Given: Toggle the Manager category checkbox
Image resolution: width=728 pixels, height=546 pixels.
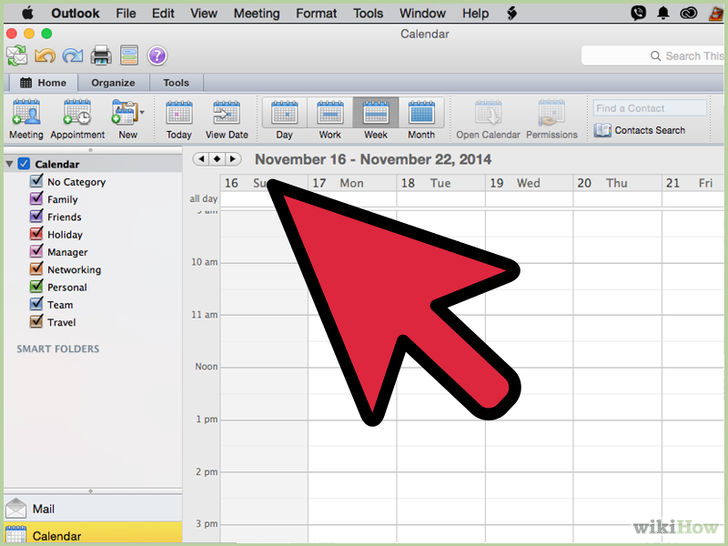Looking at the screenshot, I should coord(36,251).
